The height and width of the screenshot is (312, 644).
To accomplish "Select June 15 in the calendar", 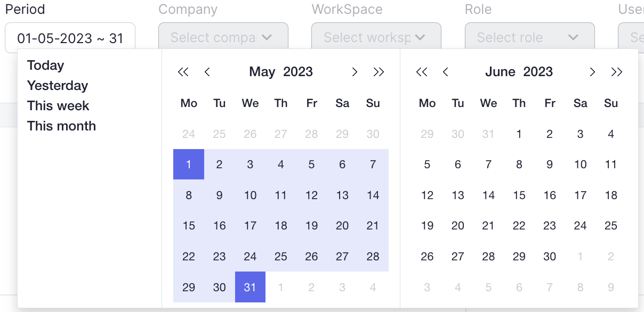I will (519, 195).
